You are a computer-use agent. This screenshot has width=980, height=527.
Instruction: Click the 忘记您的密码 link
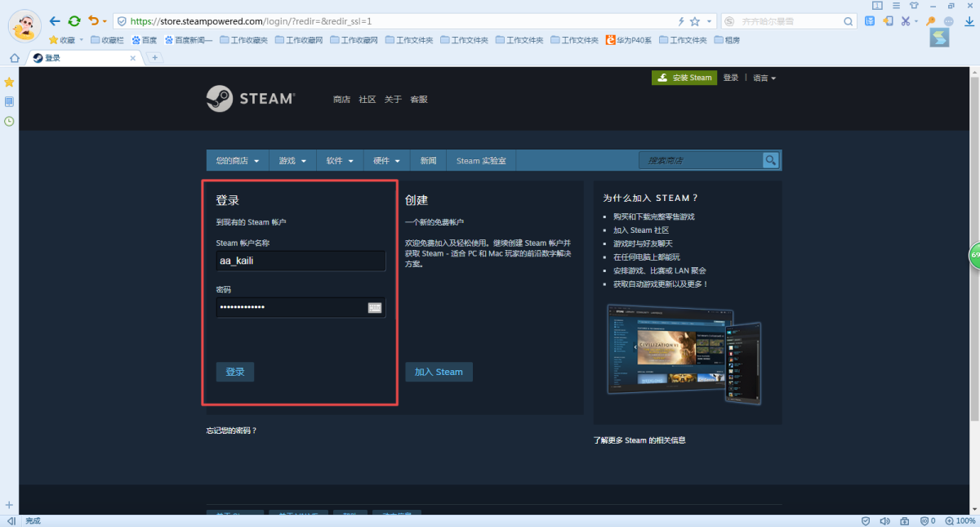tap(231, 431)
